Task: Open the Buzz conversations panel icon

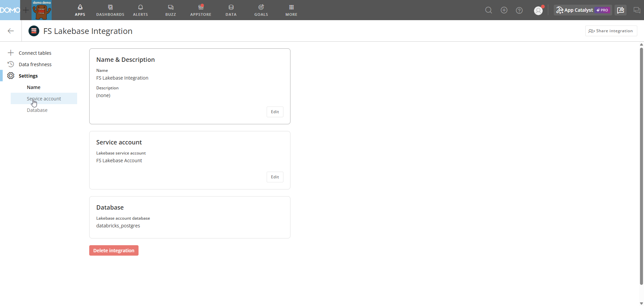Action: 637,10
